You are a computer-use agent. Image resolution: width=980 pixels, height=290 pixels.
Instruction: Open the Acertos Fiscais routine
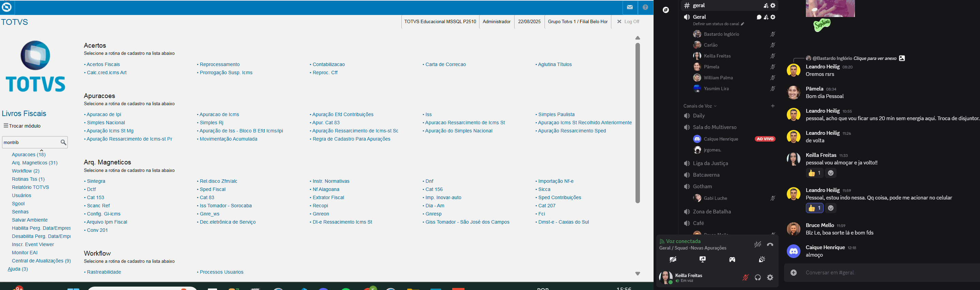(103, 65)
